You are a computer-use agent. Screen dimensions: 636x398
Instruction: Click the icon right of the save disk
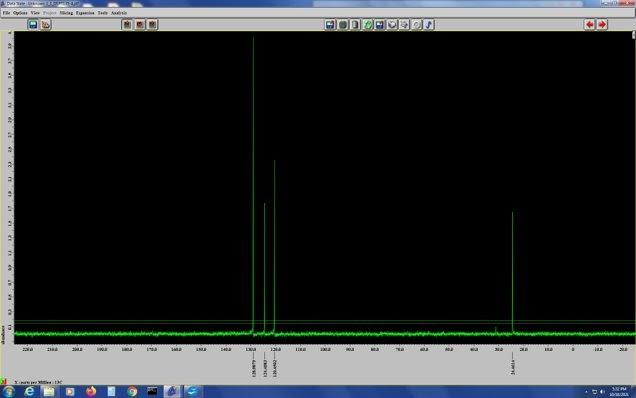coord(45,25)
